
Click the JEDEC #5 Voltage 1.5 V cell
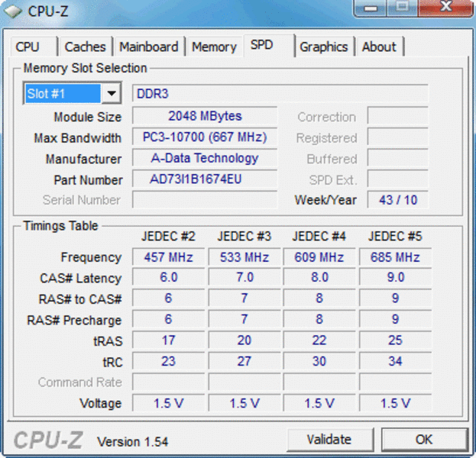point(395,403)
